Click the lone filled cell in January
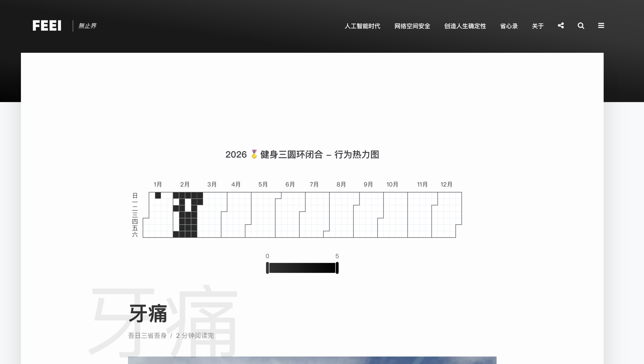This screenshot has width=644, height=364. click(x=158, y=195)
